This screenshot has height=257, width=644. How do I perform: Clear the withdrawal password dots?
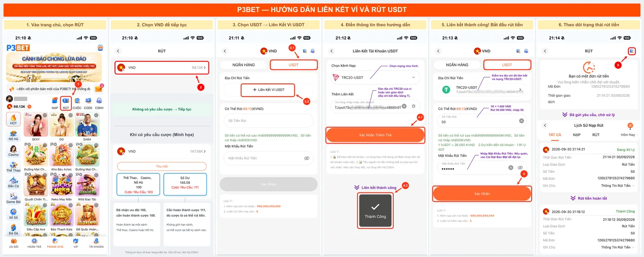(511, 168)
